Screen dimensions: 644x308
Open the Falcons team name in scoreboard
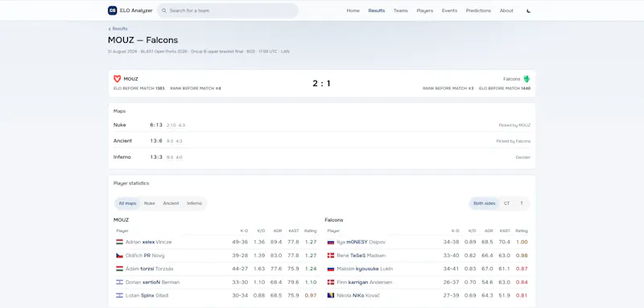click(x=512, y=79)
